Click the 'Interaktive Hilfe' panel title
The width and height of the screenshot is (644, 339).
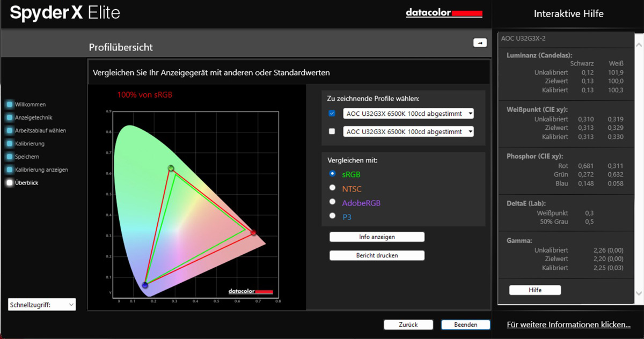tap(569, 14)
